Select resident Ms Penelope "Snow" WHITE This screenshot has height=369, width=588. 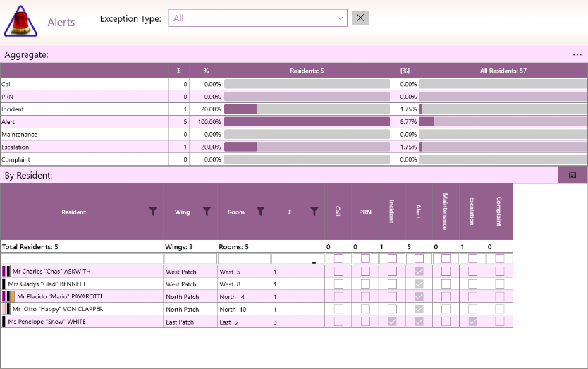point(47,322)
